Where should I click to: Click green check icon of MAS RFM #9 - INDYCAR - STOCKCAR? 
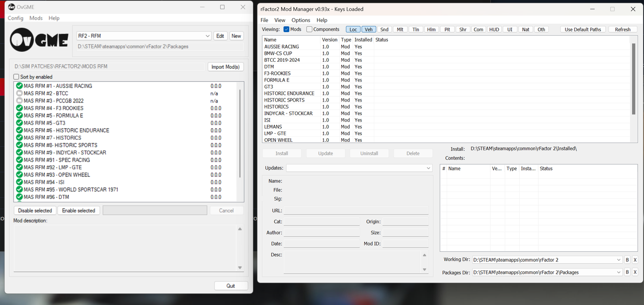(x=20, y=153)
